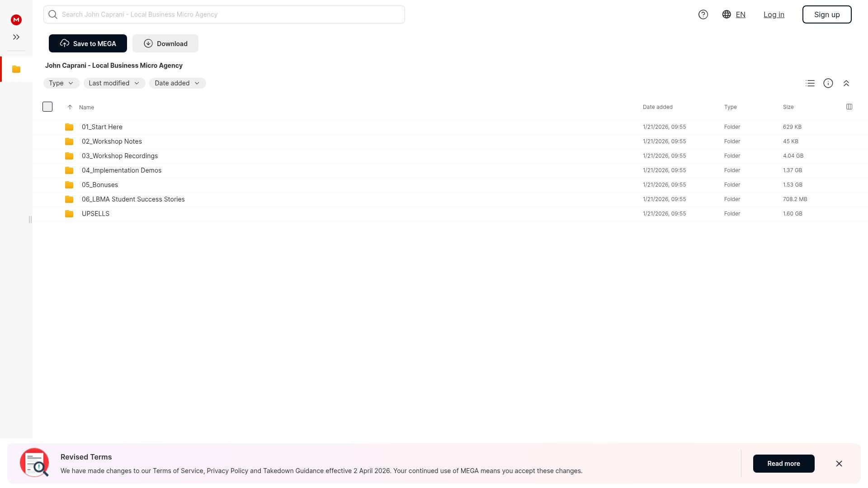Sort by Name column header
Viewport: 868px width, 488px height.
point(86,107)
